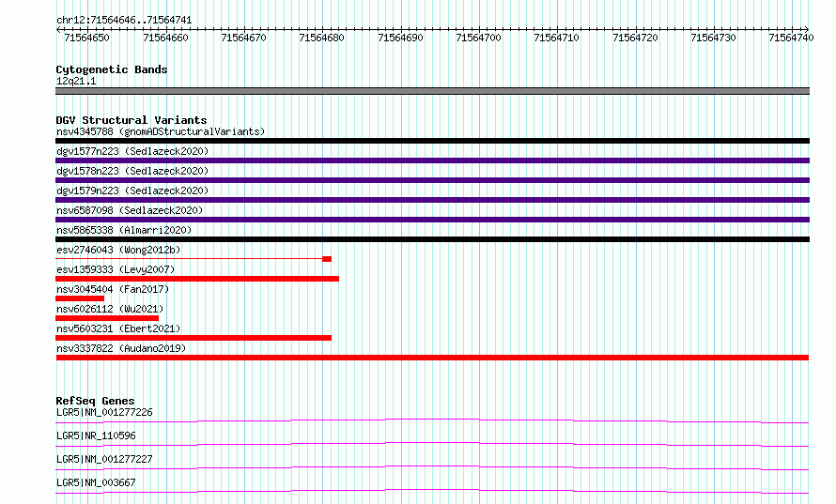Viewport: 836px width, 504px height.
Task: Click ruler tick label 71564700
Action: [478, 38]
